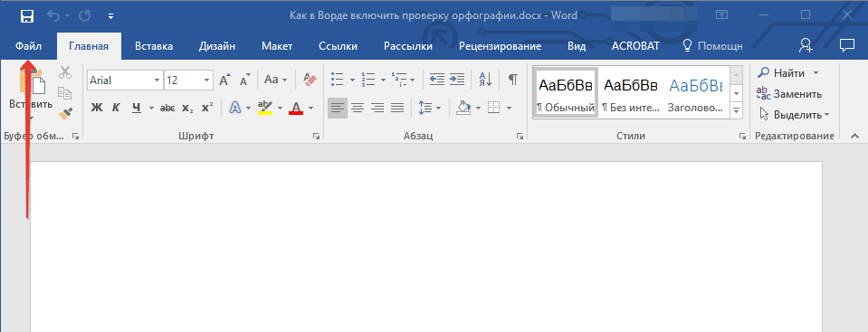Apply the Обычный style thumbnail
Screen dimensions: 868x332
coord(565,92)
